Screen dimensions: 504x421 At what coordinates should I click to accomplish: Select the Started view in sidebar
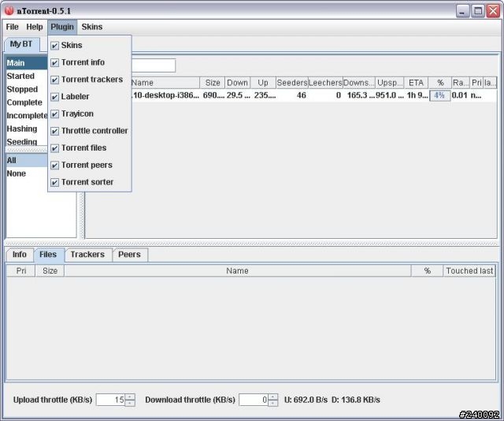coord(27,76)
